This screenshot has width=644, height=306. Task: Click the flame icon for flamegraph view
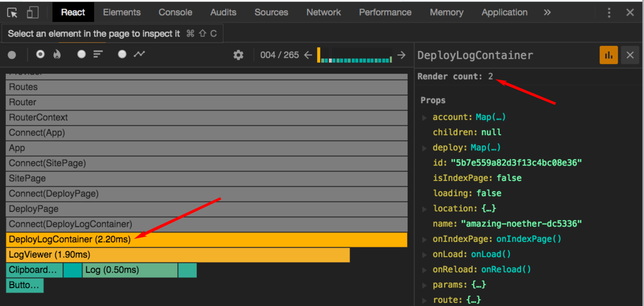click(56, 54)
